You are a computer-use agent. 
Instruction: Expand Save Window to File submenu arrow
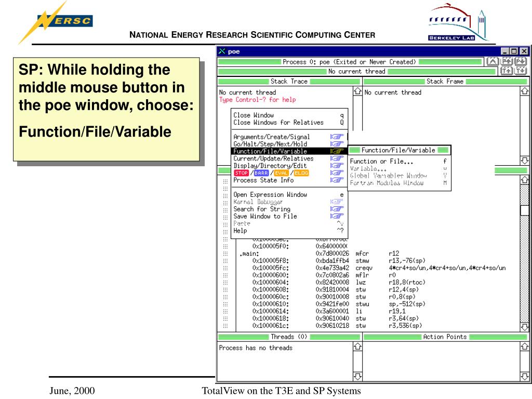click(337, 216)
